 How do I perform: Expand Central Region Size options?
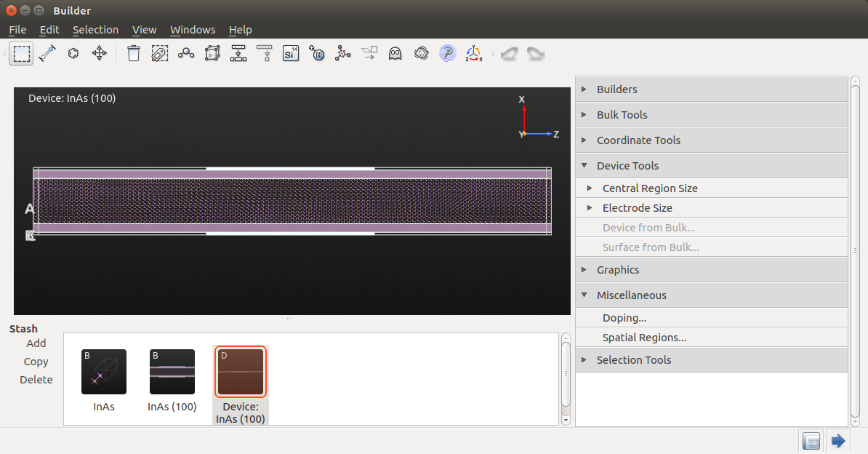click(712, 188)
